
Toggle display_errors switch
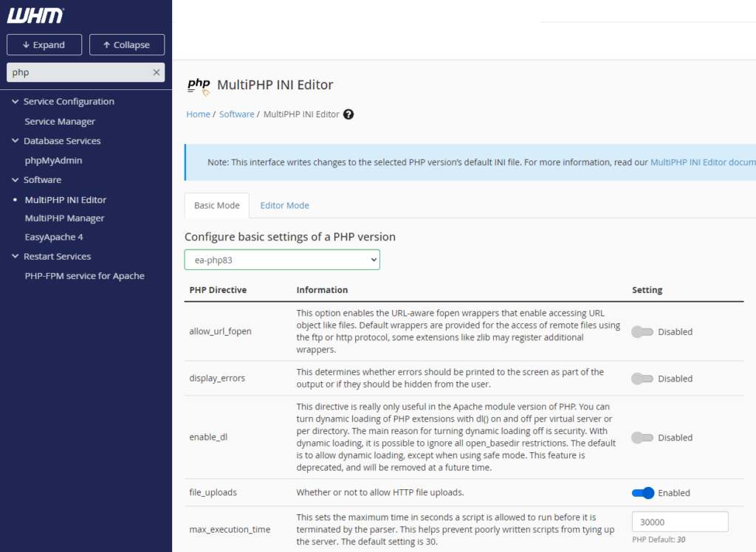tap(642, 379)
